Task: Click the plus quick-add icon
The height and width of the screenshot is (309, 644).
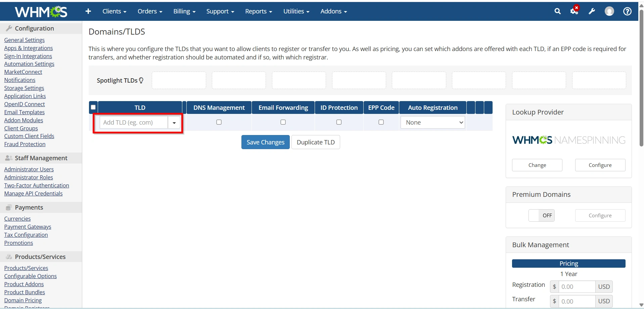Action: (88, 11)
